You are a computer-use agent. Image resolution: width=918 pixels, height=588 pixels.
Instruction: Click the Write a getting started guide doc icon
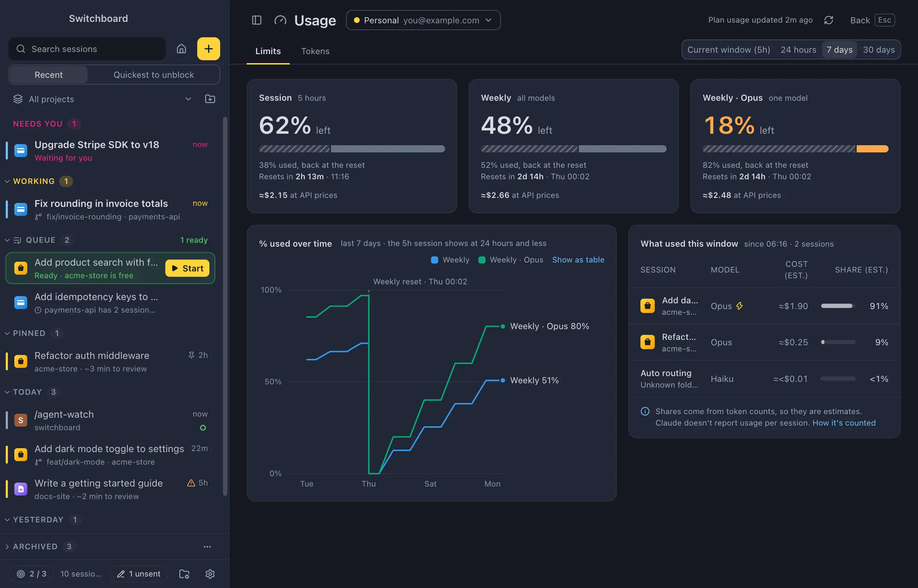[21, 489]
